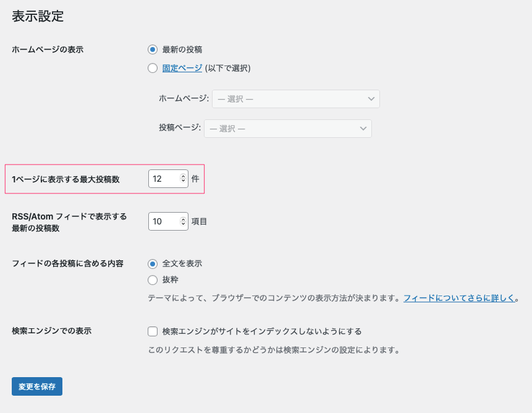Open the フィードについてさらに詳しく link

pyautogui.click(x=459, y=298)
